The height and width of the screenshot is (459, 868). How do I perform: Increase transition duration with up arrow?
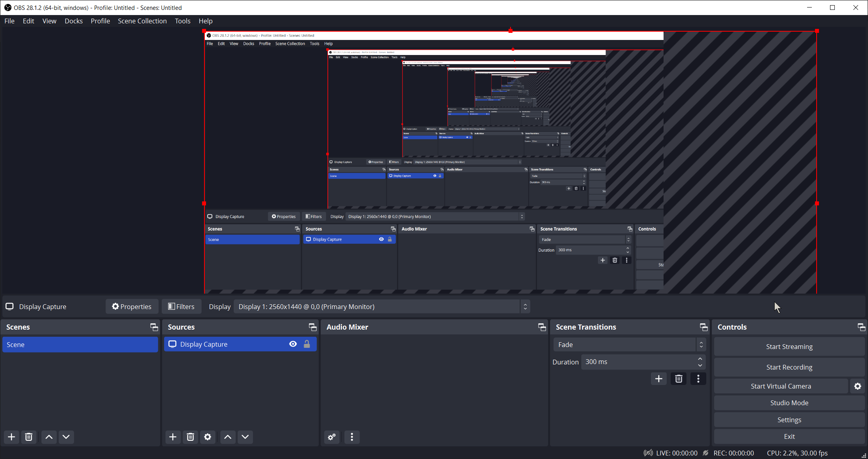(x=700, y=359)
